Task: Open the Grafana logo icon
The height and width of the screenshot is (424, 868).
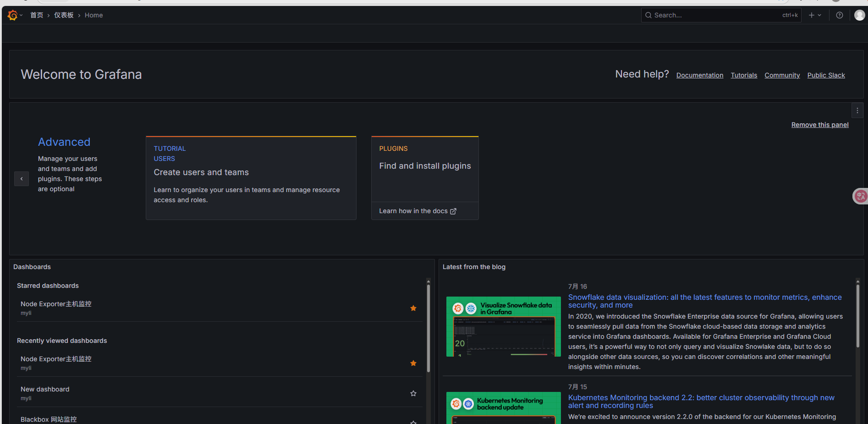Action: 13,15
